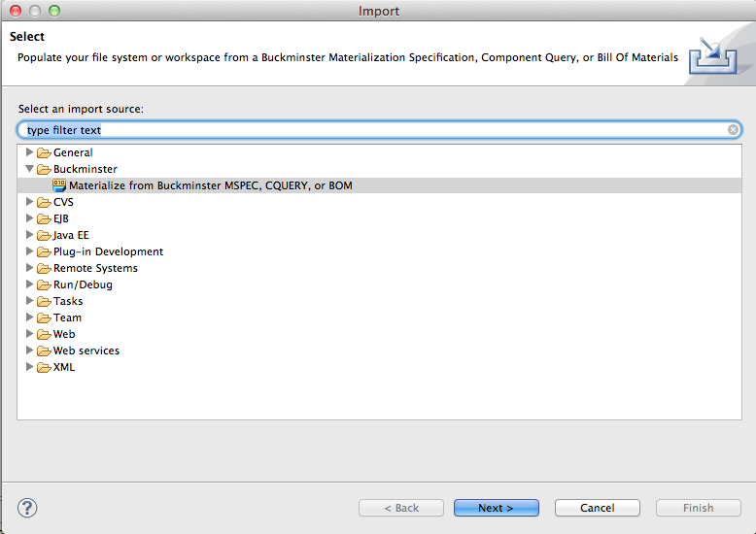Click the Next > button
This screenshot has height=534, width=756.
tap(497, 508)
